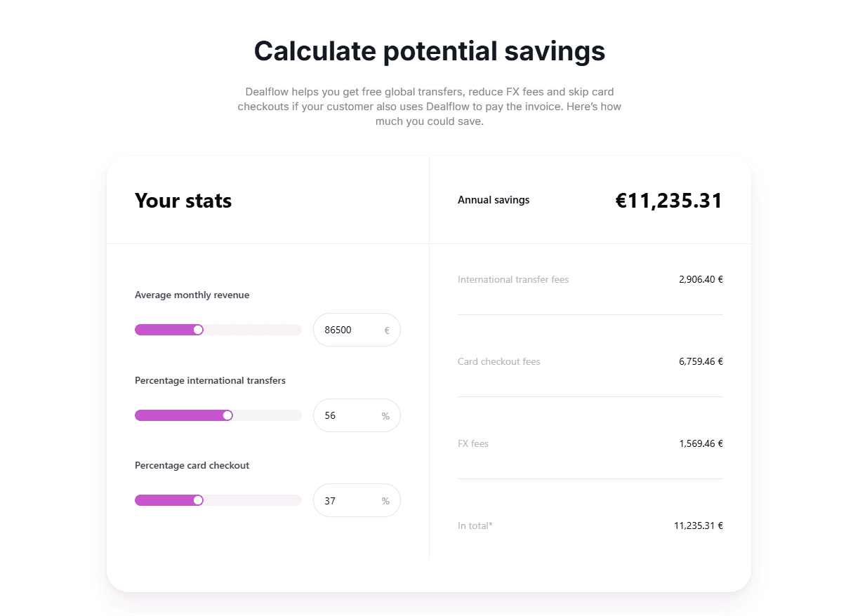Click the "Your stats" heading
Screen dimensions: 860x616
click(x=183, y=201)
